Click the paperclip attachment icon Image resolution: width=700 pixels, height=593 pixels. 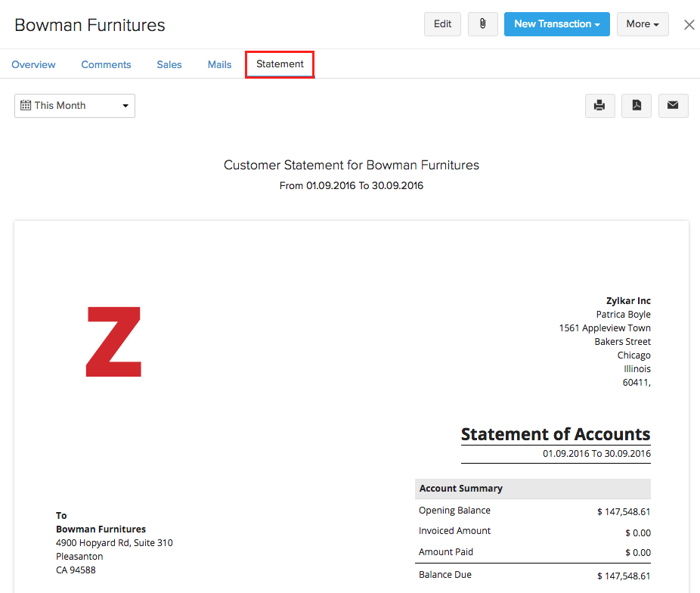click(482, 24)
